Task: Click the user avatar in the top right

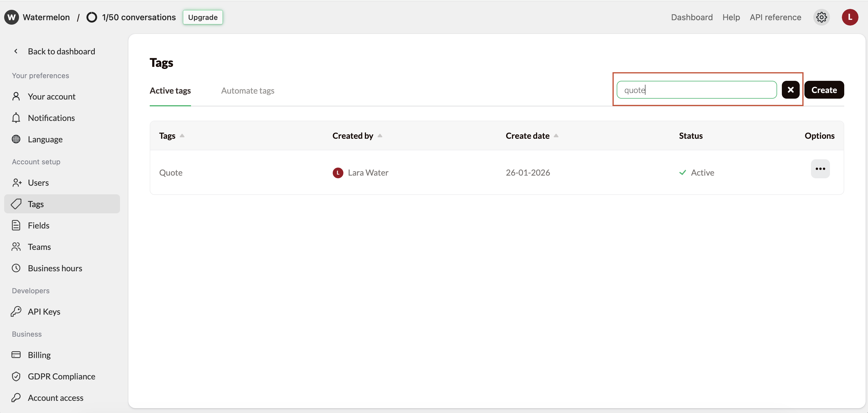Action: (x=850, y=17)
